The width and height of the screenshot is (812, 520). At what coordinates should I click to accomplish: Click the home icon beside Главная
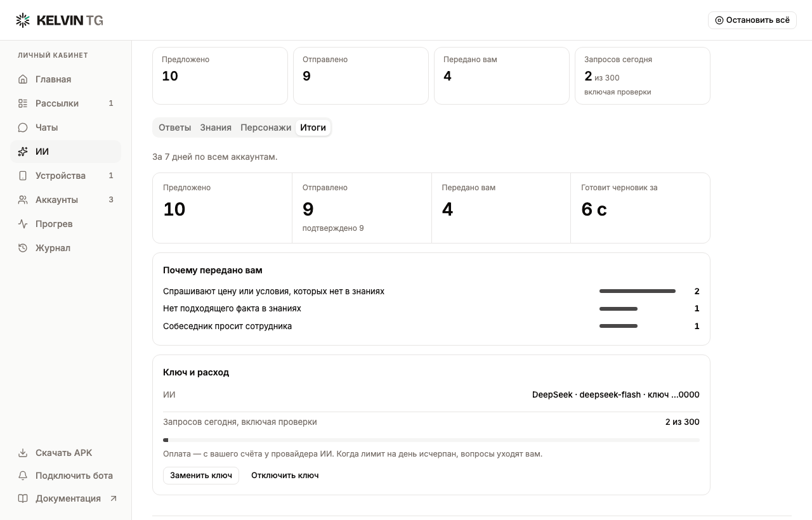pyautogui.click(x=23, y=79)
